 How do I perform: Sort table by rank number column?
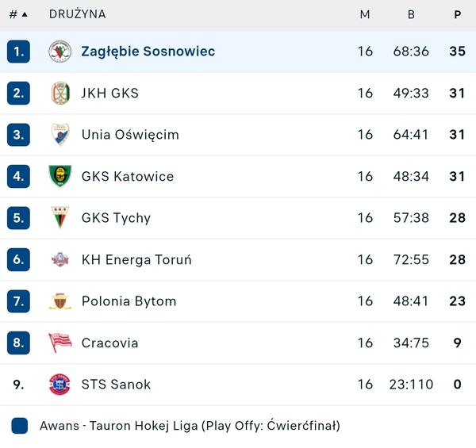coord(13,14)
